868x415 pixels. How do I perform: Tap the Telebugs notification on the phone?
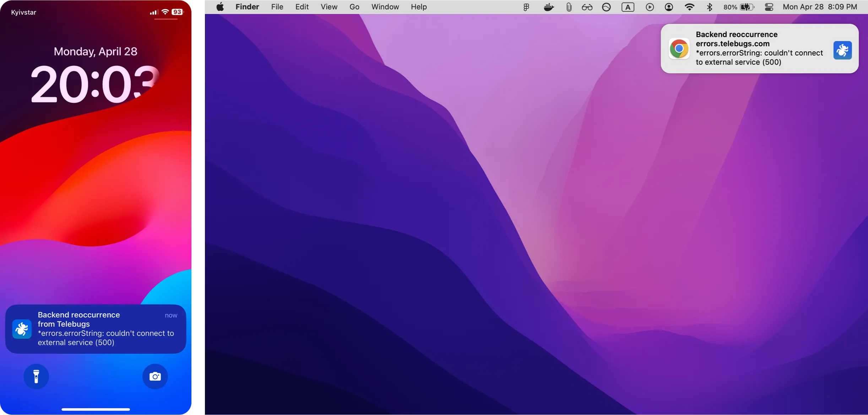pyautogui.click(x=96, y=329)
